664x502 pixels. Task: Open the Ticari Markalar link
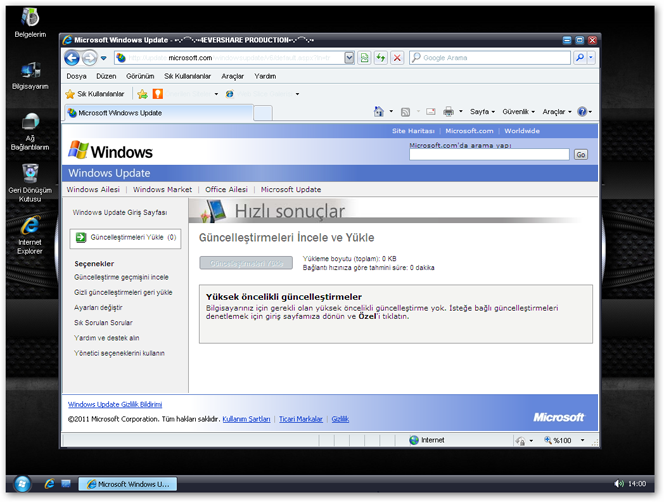coord(301,419)
